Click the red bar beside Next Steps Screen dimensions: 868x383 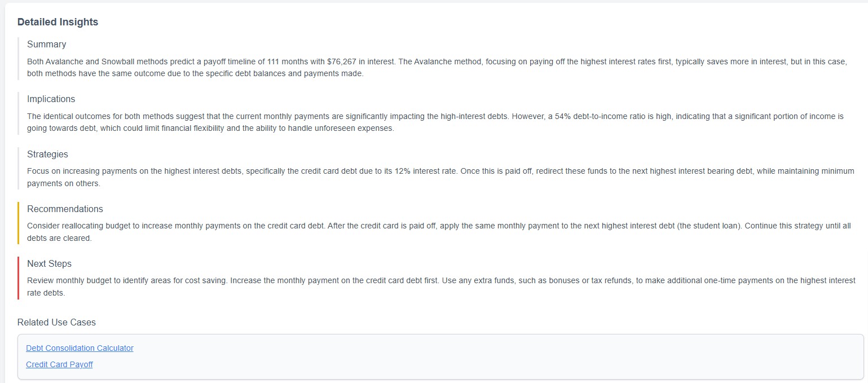19,278
